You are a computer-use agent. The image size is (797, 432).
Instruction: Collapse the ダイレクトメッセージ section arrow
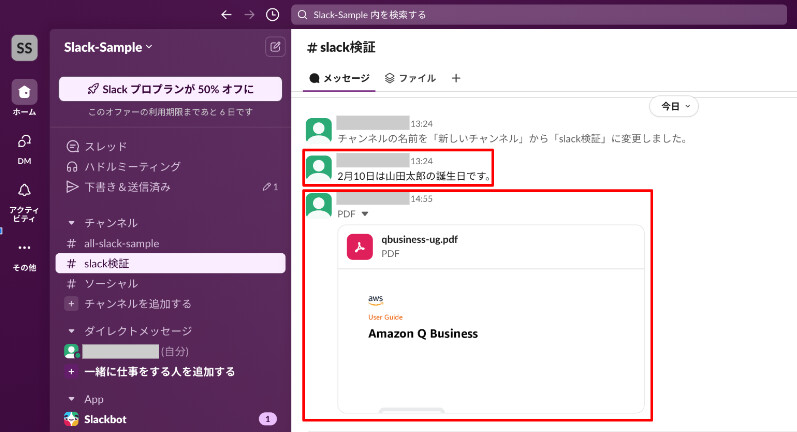click(x=72, y=331)
